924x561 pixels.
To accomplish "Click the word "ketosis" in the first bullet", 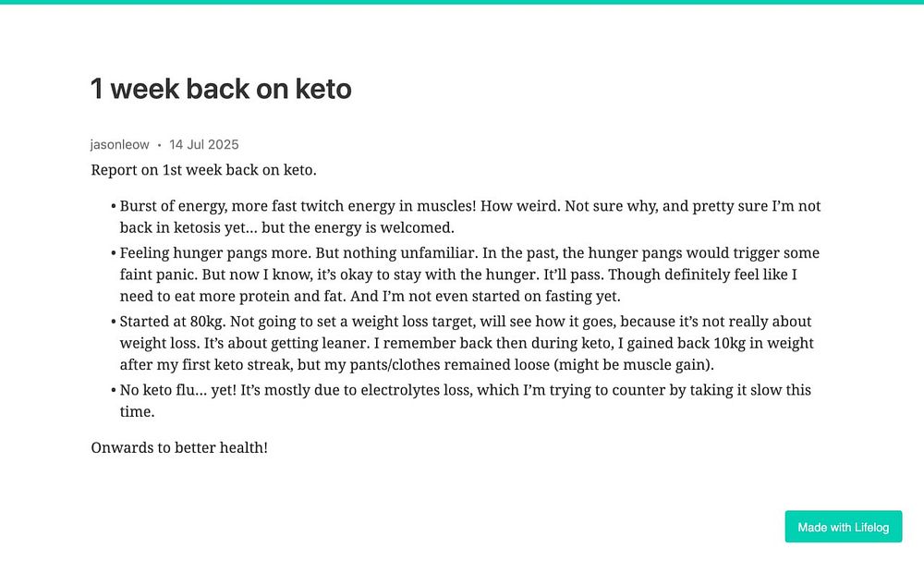I will click(x=197, y=228).
